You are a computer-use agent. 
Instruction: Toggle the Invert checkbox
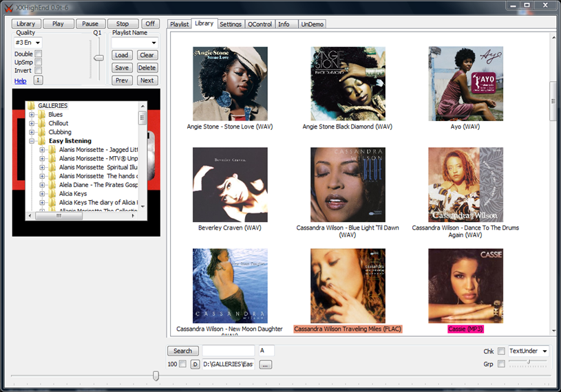pyautogui.click(x=39, y=70)
